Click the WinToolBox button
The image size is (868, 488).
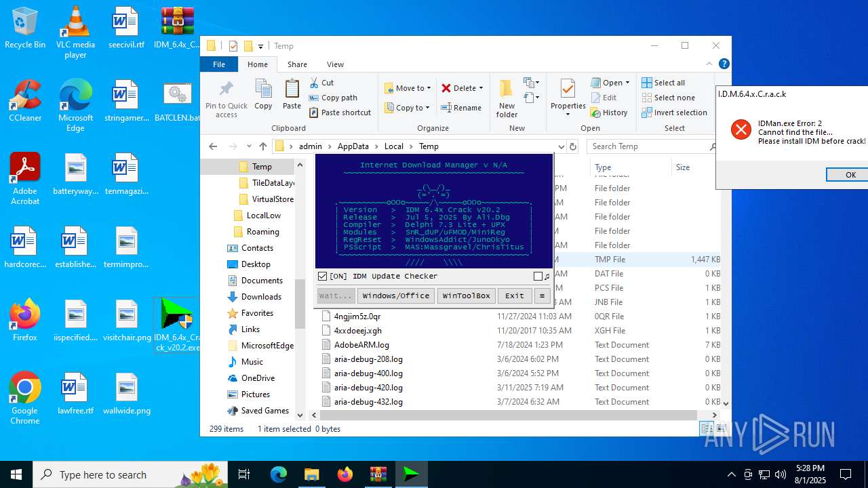[467, 296]
